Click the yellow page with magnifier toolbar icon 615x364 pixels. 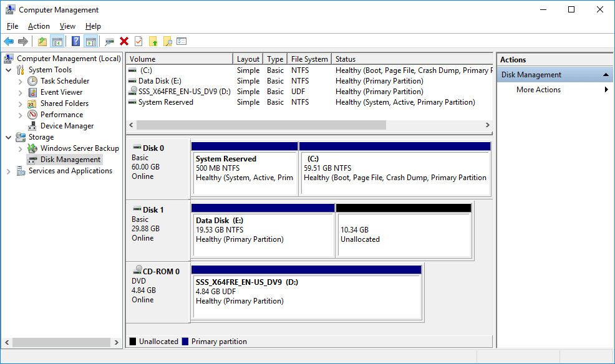168,41
